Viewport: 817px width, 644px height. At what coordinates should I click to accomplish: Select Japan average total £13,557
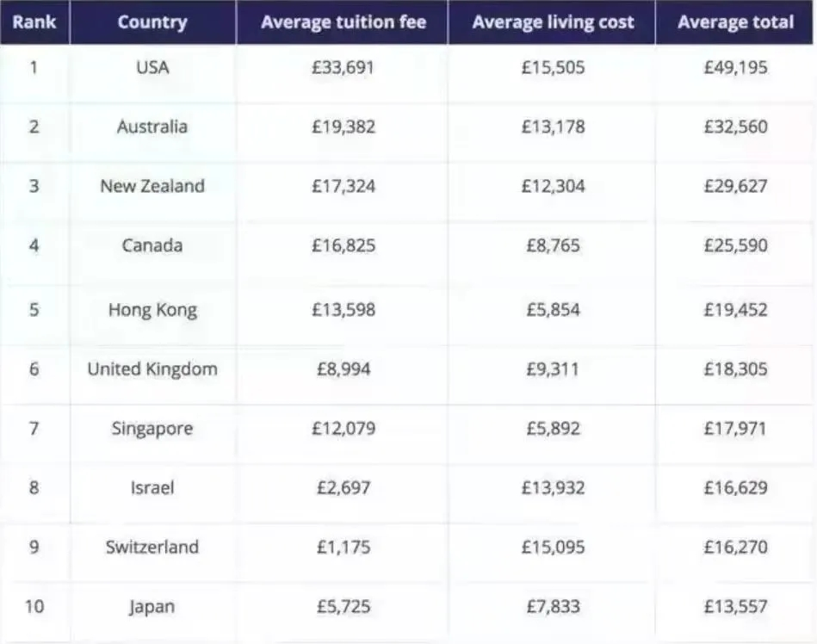[x=735, y=607]
